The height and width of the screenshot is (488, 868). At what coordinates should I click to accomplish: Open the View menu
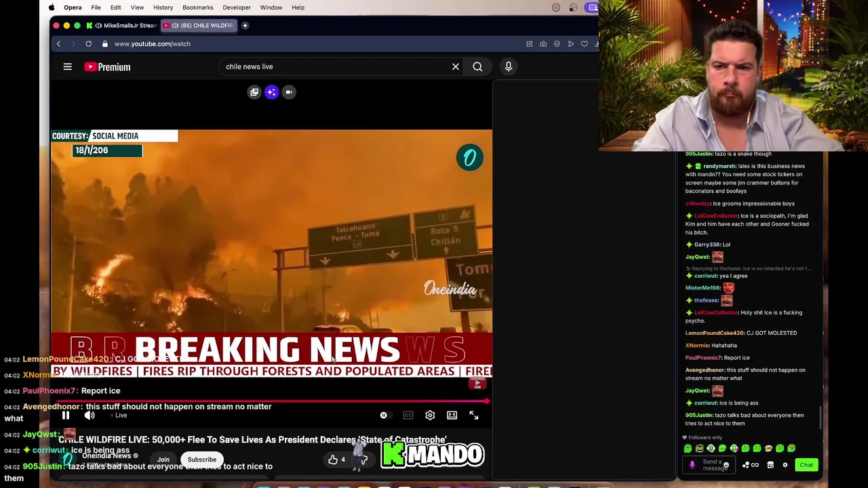[137, 7]
